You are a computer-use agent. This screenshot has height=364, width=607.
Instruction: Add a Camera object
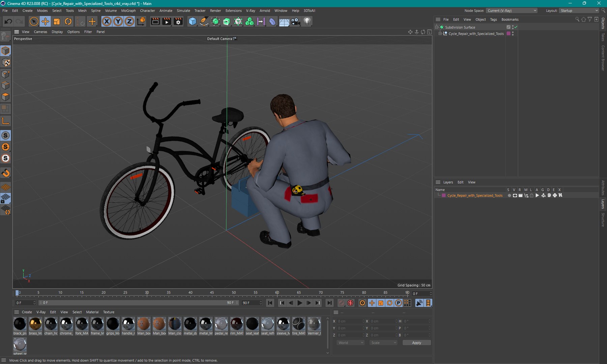click(296, 21)
